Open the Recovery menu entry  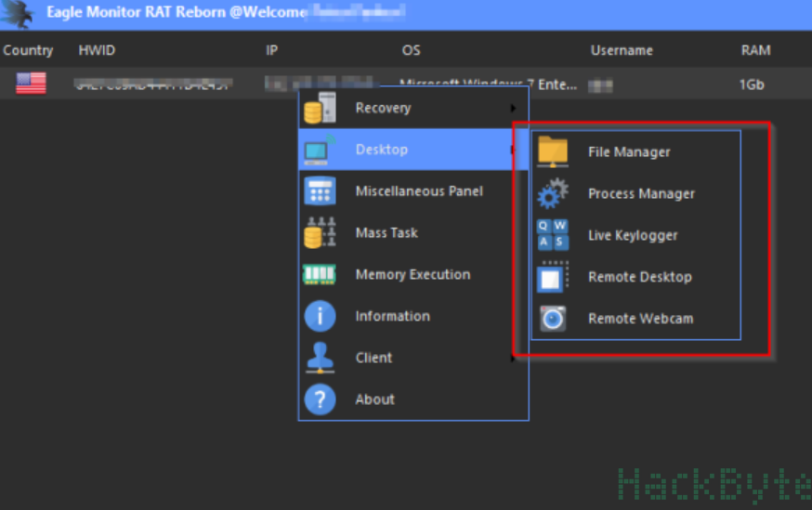413,108
